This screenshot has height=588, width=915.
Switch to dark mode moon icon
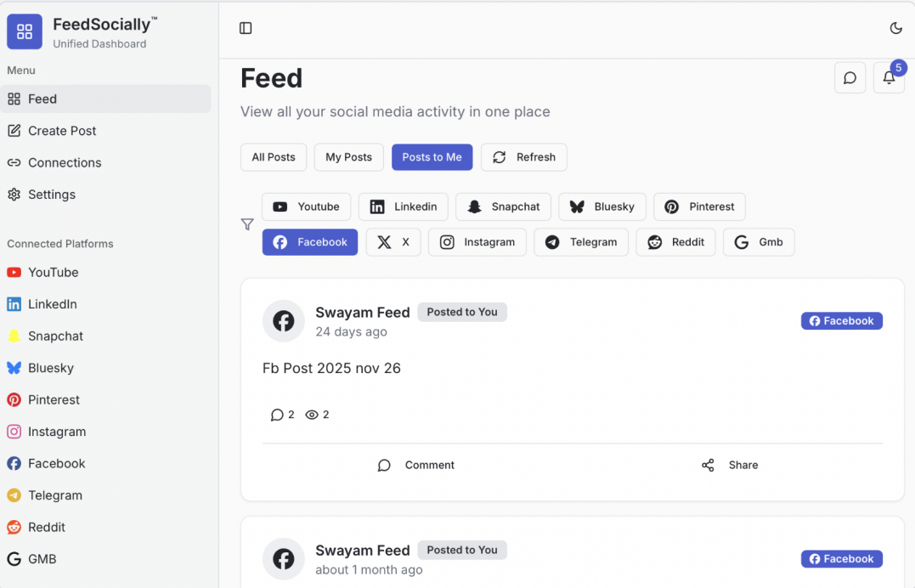click(895, 28)
